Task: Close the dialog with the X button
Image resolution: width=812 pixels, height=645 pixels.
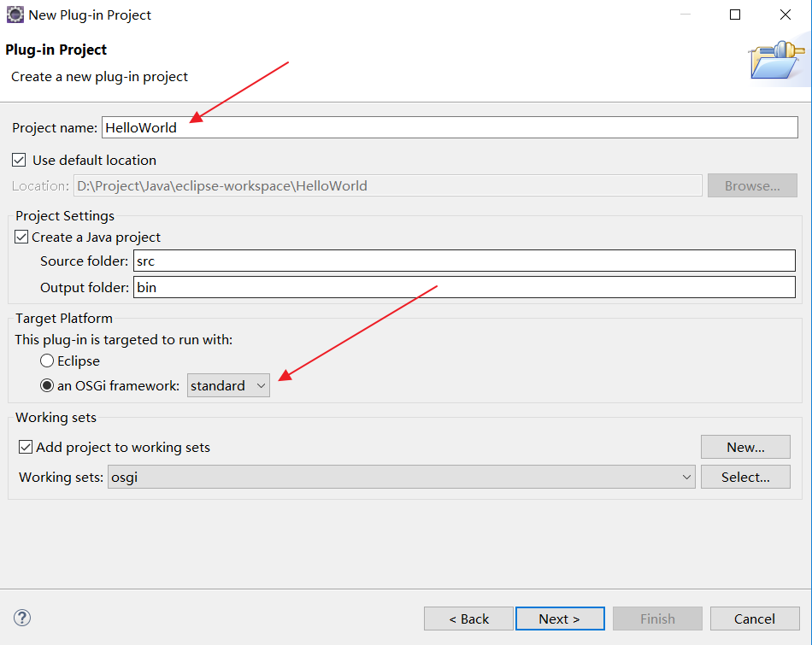Action: 785,15
